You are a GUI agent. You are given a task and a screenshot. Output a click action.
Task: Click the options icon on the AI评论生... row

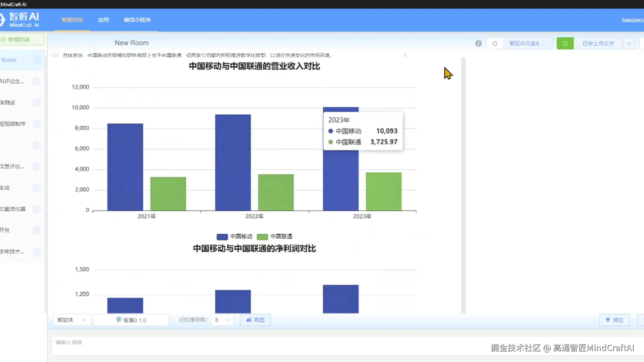(x=37, y=81)
